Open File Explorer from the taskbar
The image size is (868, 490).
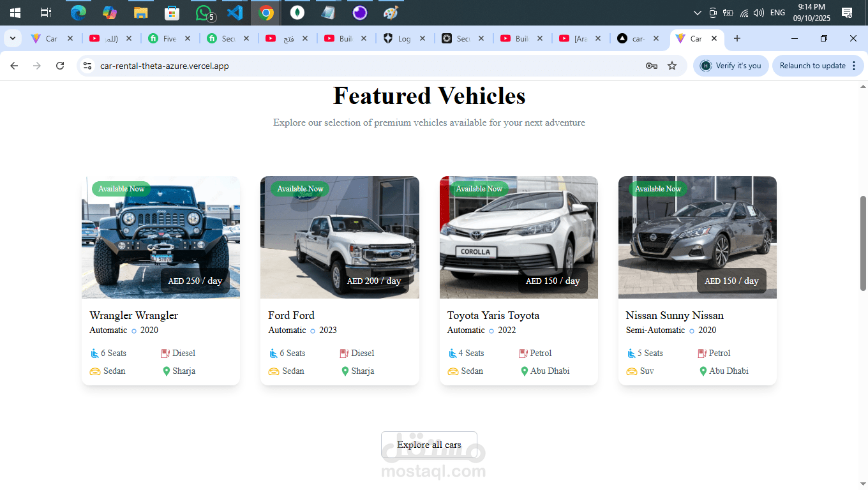coord(140,13)
